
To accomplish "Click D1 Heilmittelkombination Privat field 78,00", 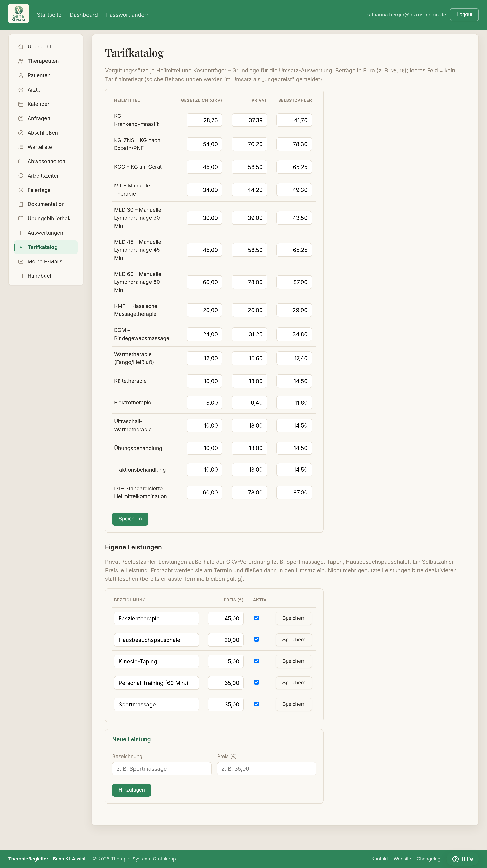I will (x=249, y=493).
